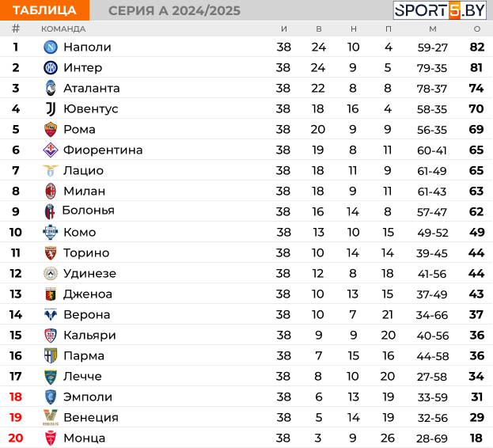Click the Napoli club crest icon
493x448 pixels.
tap(51, 47)
